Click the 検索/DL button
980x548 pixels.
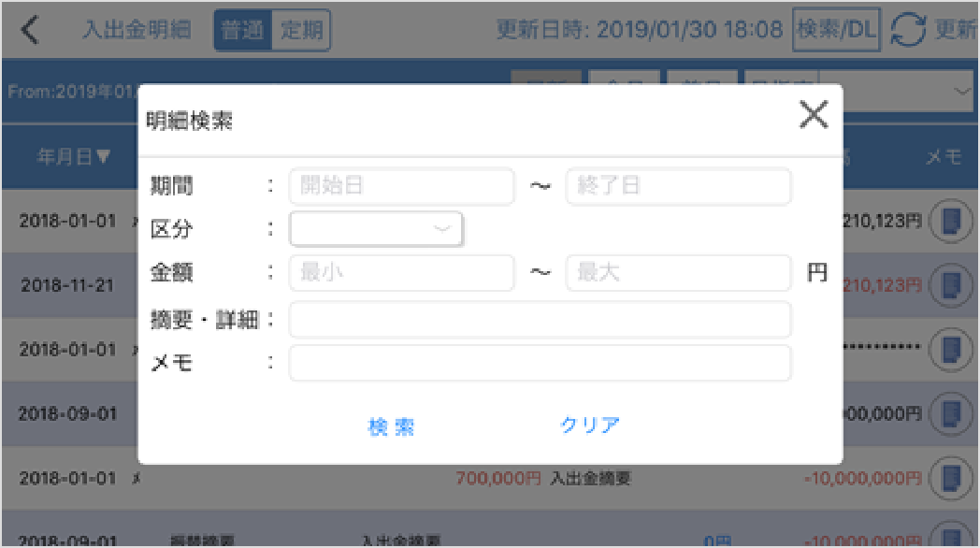[x=836, y=31]
